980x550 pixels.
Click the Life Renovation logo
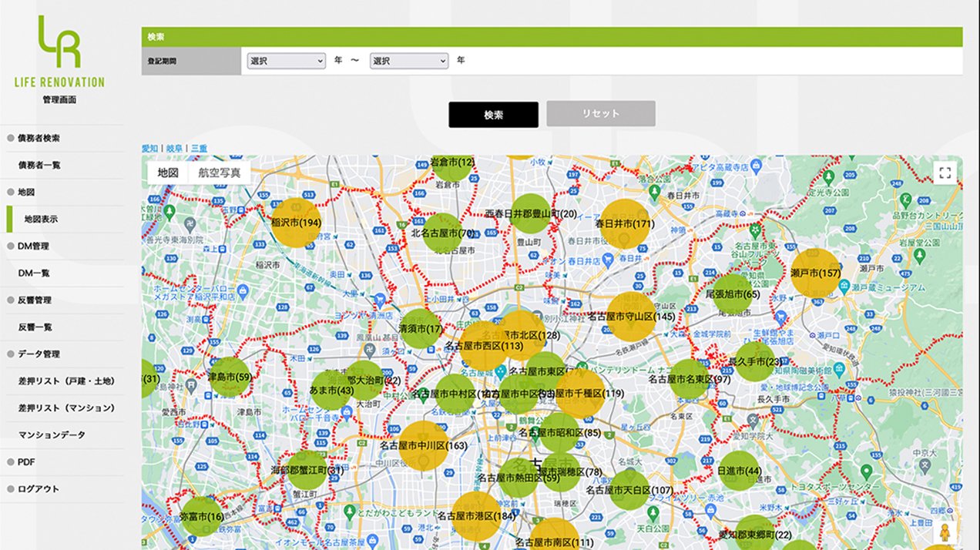[60, 52]
